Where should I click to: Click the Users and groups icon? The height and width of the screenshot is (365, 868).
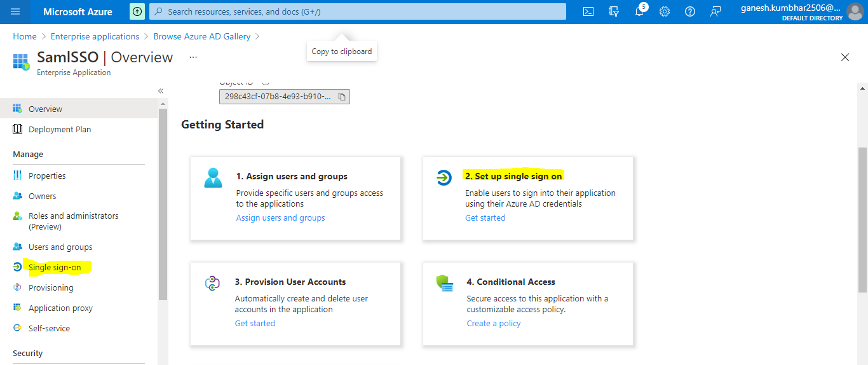17,247
